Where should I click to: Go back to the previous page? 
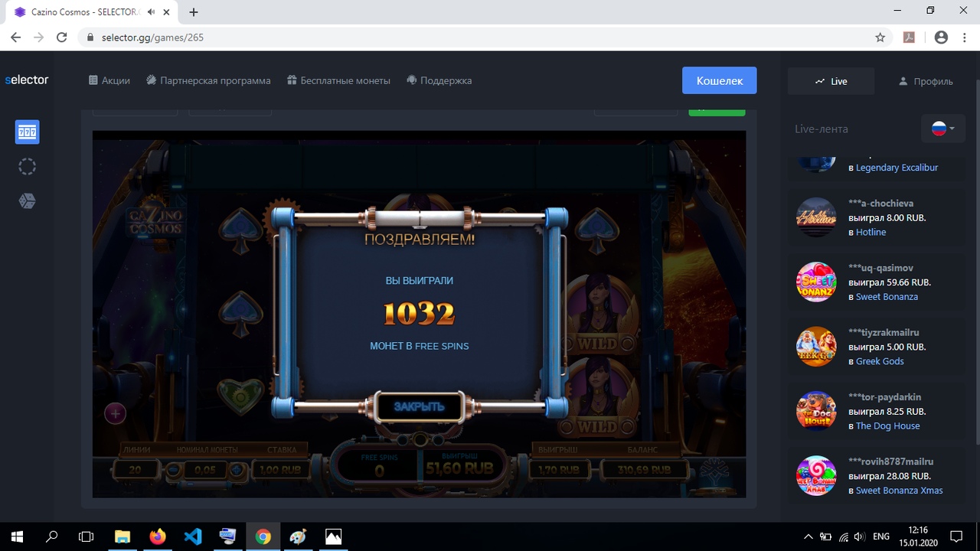(15, 37)
